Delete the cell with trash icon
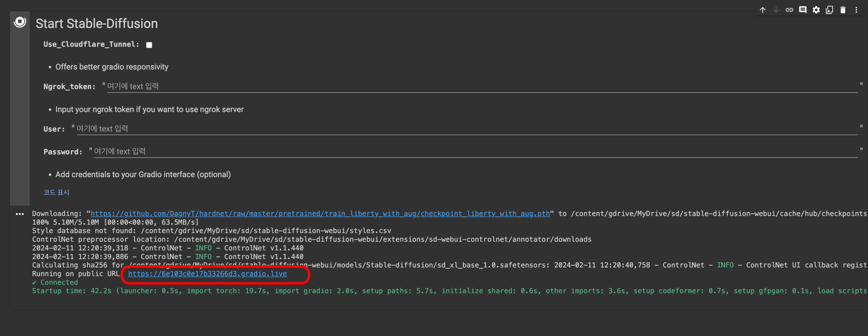Image resolution: width=868 pixels, height=336 pixels. click(x=843, y=10)
